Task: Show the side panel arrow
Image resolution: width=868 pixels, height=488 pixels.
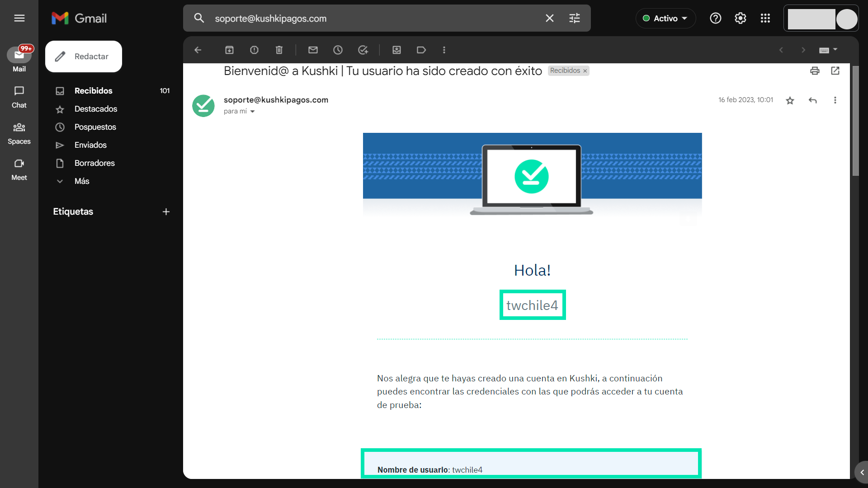Action: pyautogui.click(x=862, y=473)
